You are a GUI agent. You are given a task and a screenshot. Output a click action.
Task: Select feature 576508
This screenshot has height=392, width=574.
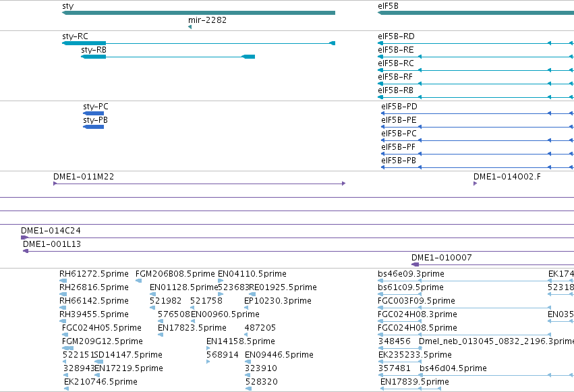(x=160, y=321)
